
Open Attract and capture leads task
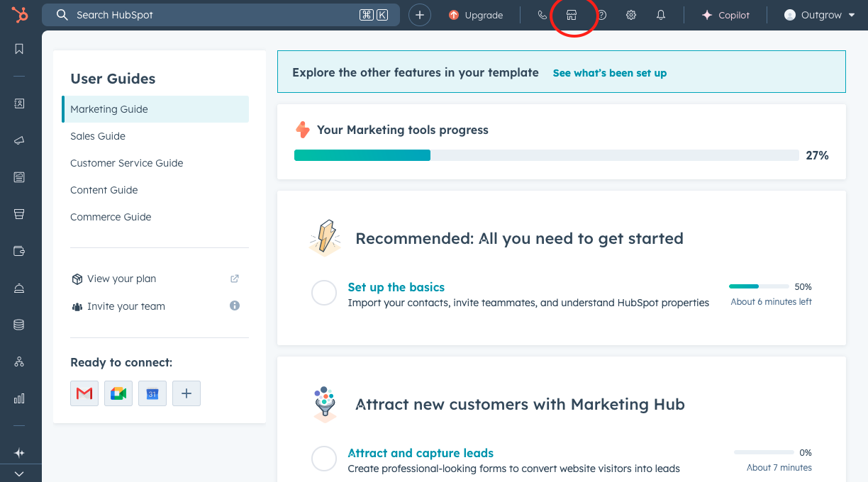421,453
